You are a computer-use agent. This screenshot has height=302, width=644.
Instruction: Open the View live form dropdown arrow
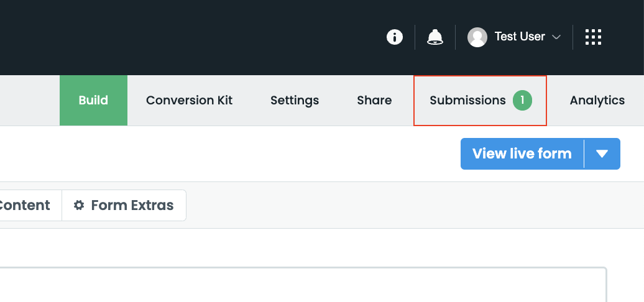tap(602, 153)
